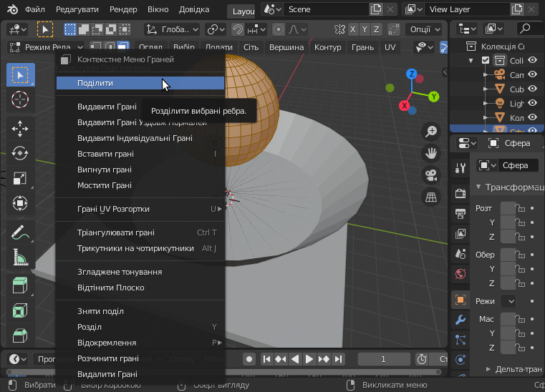This screenshot has height=392, width=545.
Task: Open World properties tab
Action: 460,274
